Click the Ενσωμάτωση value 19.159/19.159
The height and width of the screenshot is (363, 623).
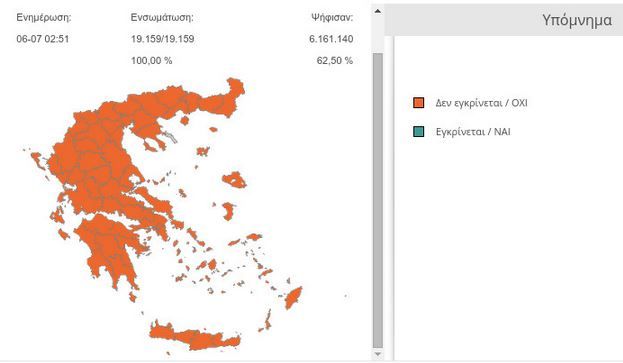[x=163, y=39]
